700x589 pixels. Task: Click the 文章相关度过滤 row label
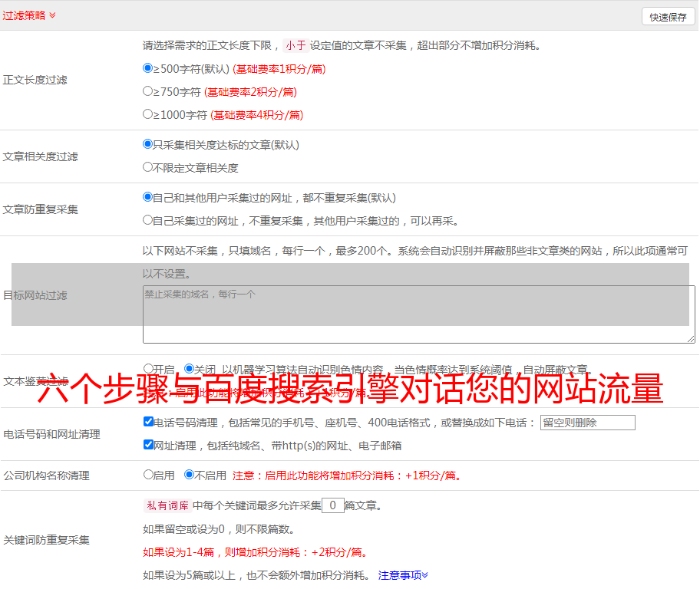41,156
